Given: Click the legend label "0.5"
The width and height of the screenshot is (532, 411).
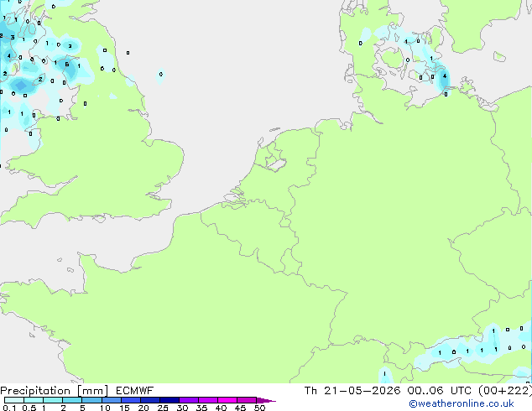Looking at the screenshot, I should click(x=29, y=408).
